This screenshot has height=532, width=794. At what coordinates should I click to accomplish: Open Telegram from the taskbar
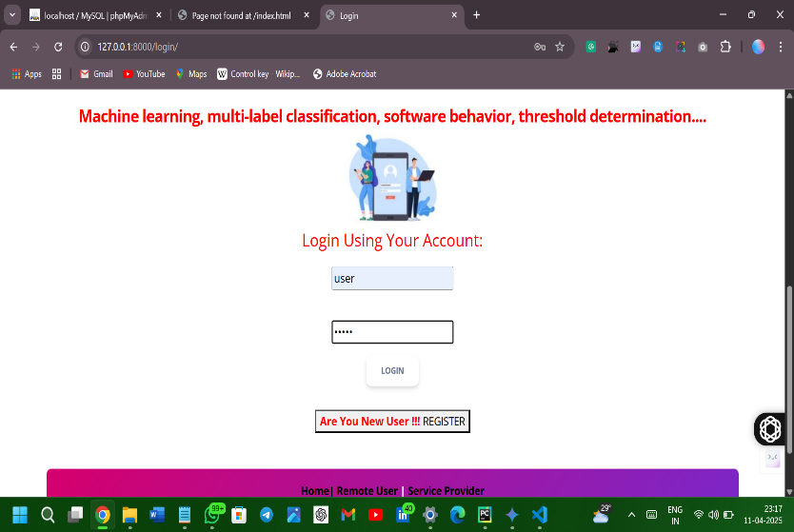pyautogui.click(x=267, y=515)
